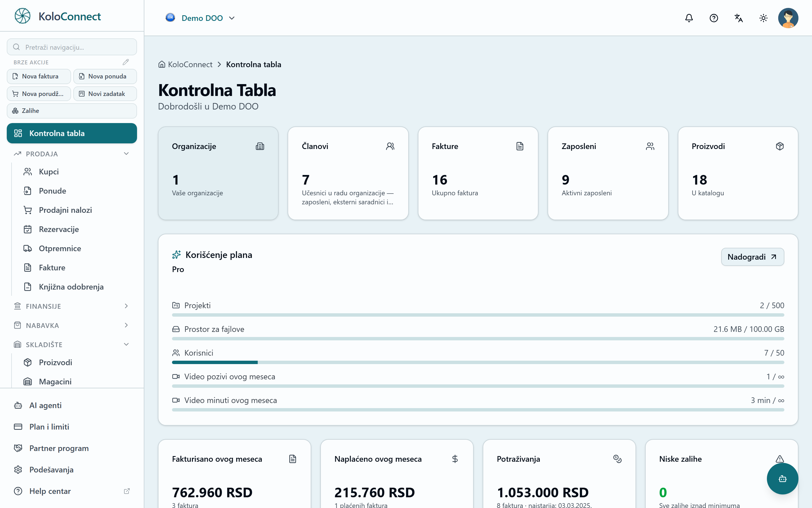Open Rezervacije page
This screenshot has width=812, height=508.
click(x=76, y=229)
